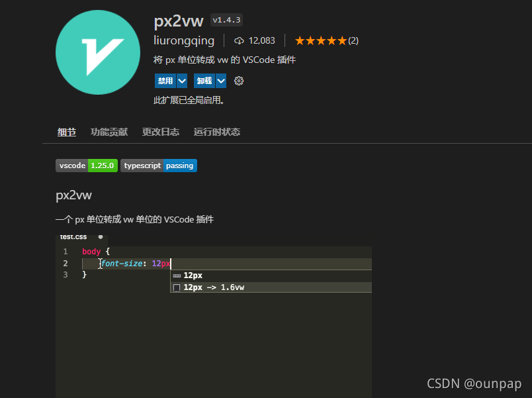This screenshot has height=398, width=532.
Task: Click the typescript passing build badge
Action: pos(159,166)
